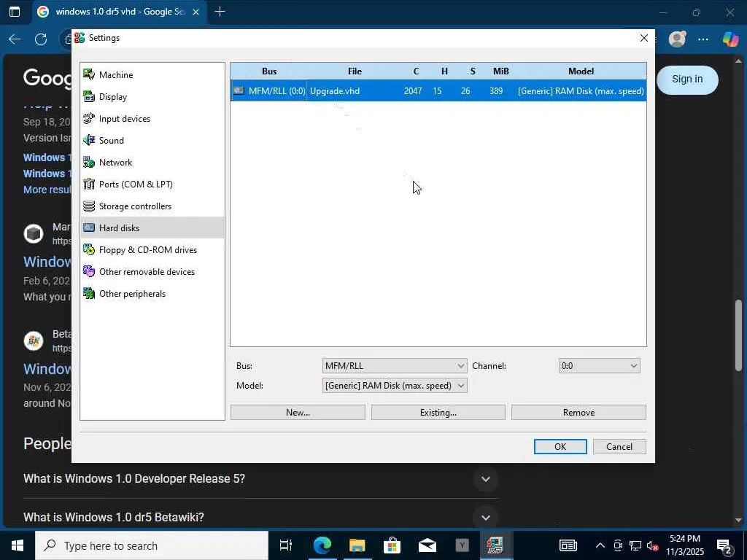Close the Google Search browser tab
The height and width of the screenshot is (560, 747).
tap(196, 12)
